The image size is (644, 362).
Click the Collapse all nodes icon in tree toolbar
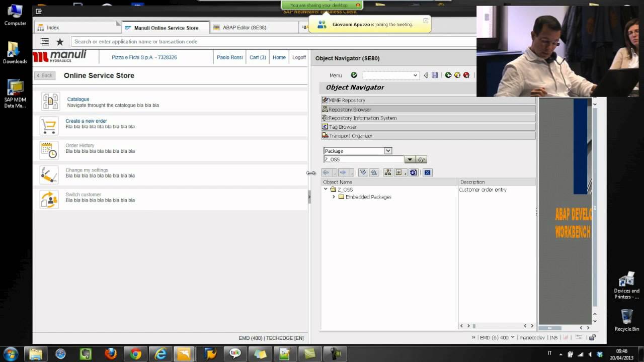tap(374, 172)
